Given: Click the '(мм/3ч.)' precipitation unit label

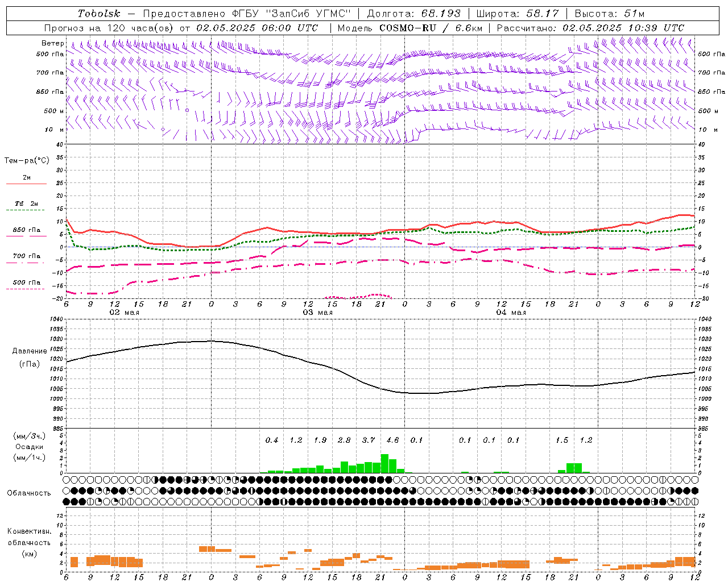Looking at the screenshot, I should point(30,436).
